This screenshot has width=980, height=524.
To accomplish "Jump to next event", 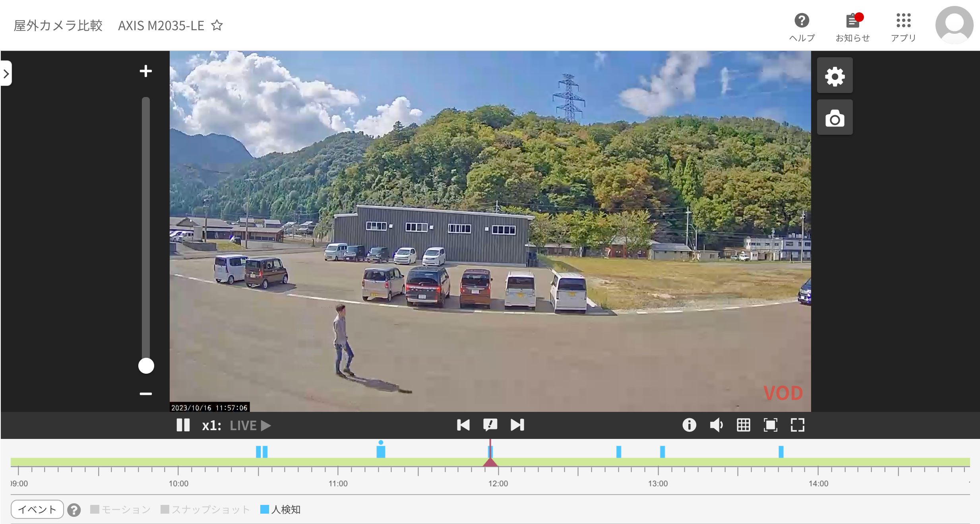I will click(x=517, y=425).
